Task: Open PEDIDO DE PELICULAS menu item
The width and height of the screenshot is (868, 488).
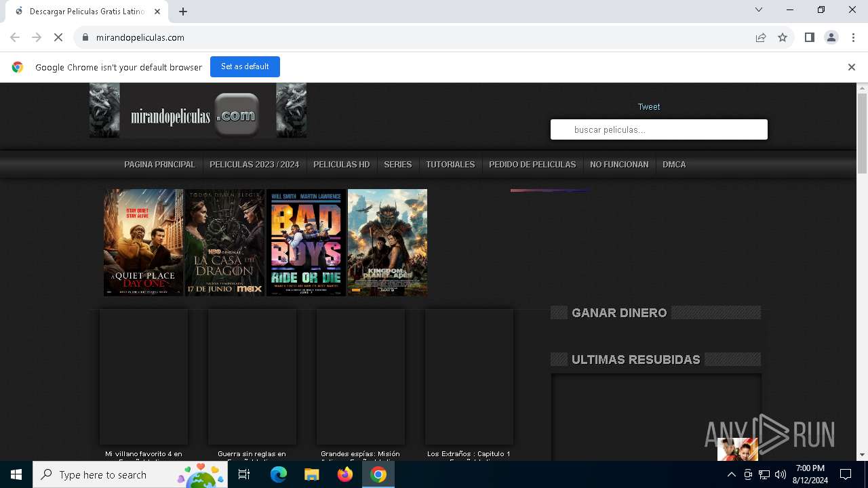Action: 532,165
